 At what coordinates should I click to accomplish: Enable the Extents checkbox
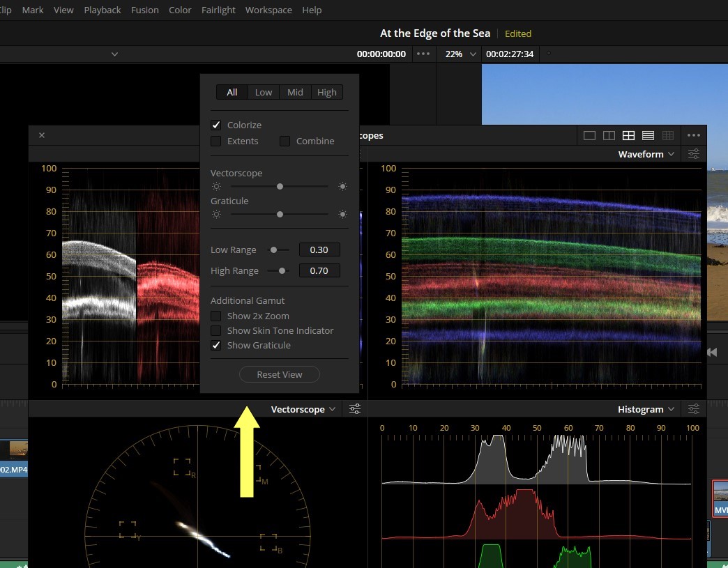click(216, 141)
